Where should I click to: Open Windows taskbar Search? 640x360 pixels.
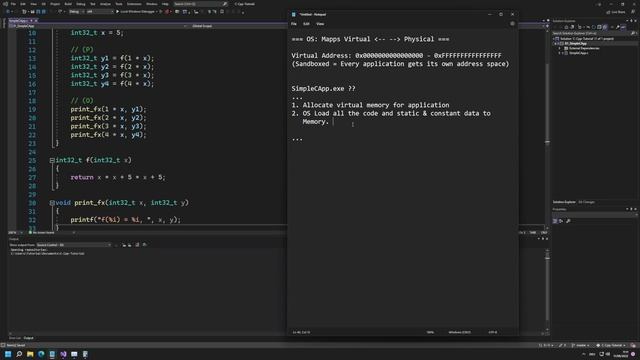click(x=19, y=354)
